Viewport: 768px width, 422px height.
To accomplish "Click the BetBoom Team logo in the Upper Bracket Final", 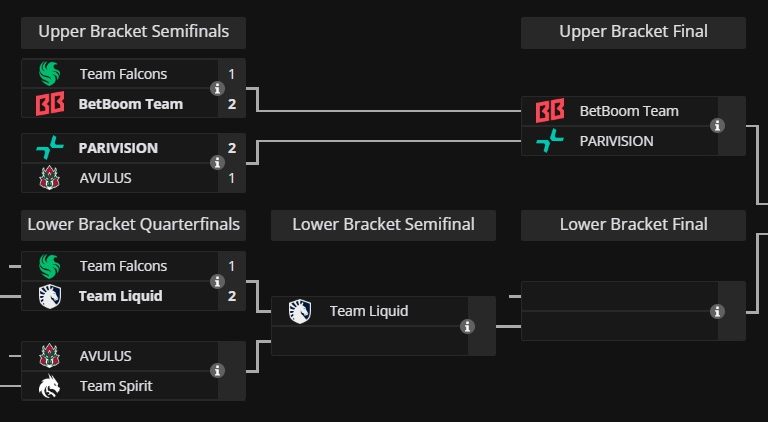I will point(549,111).
